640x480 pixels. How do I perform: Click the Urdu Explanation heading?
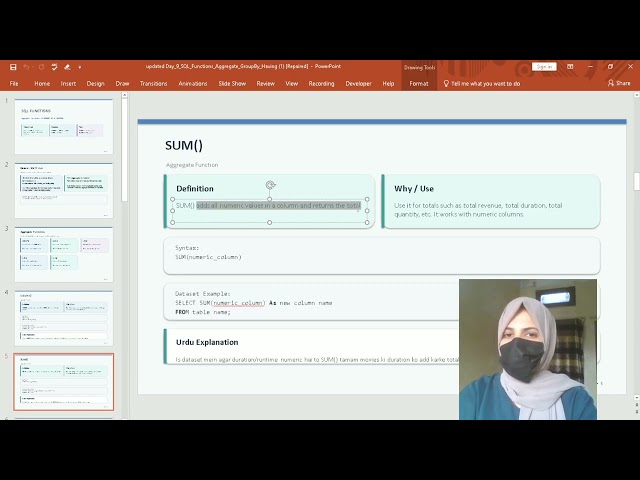coord(207,342)
